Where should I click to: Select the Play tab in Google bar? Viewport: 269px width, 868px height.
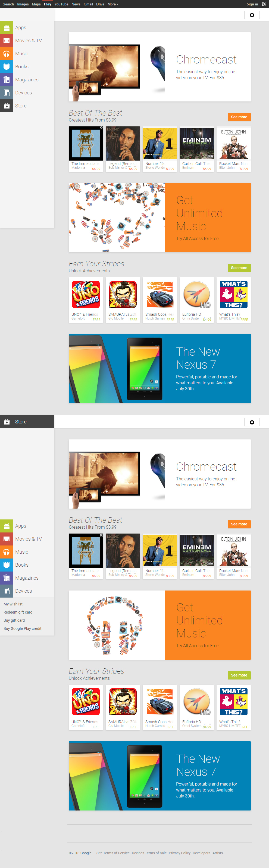[x=48, y=4]
